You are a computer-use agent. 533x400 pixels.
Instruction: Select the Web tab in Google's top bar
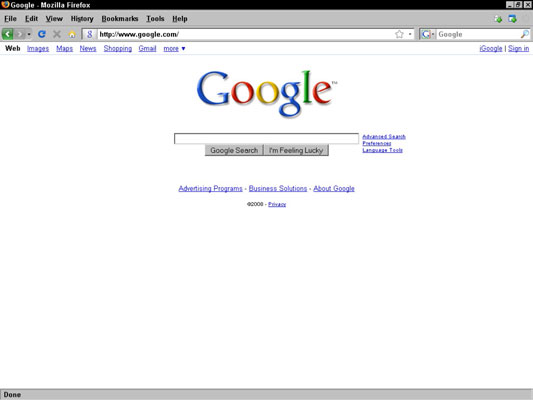tap(13, 48)
